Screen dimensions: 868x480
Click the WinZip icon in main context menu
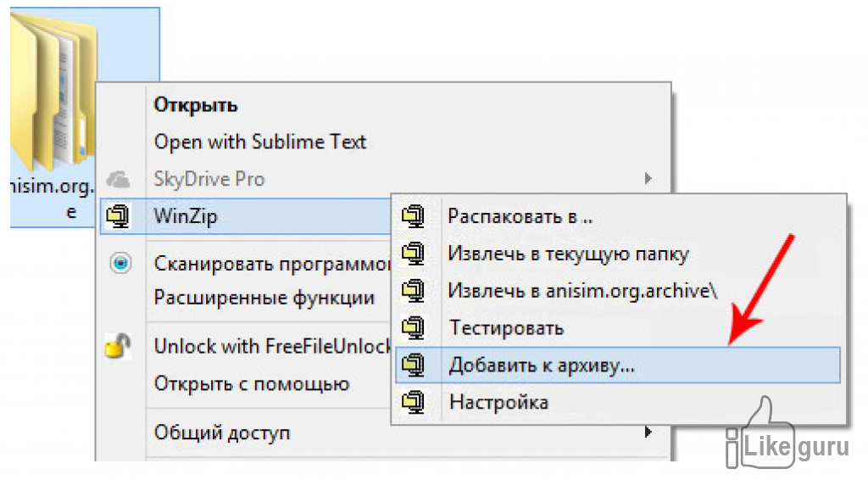point(117,217)
